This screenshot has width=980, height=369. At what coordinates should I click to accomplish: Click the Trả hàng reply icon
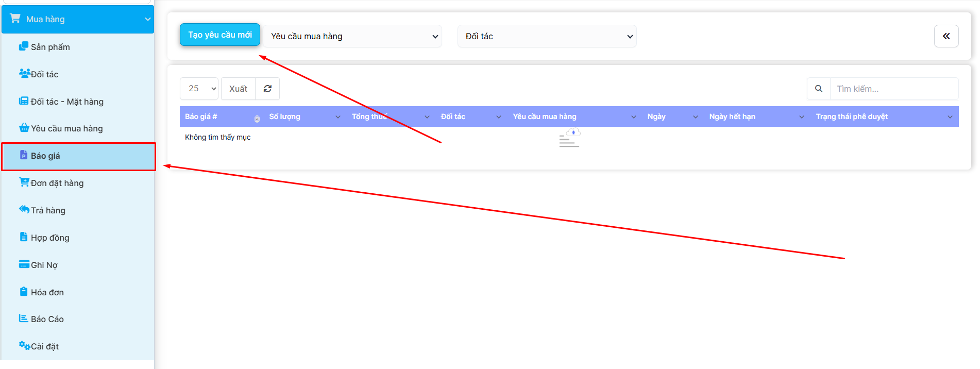[x=24, y=209]
